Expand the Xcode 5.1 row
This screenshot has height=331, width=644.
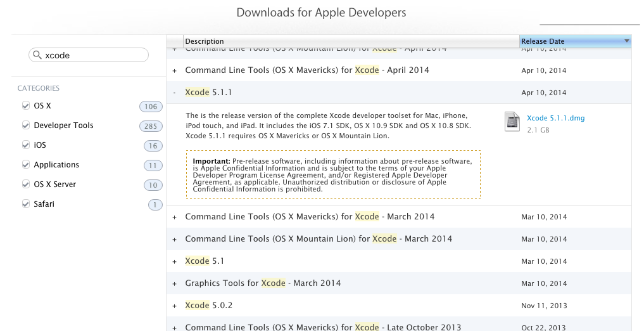point(175,261)
